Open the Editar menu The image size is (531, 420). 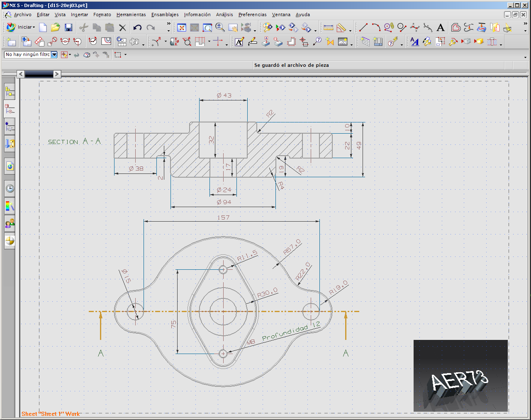43,15
